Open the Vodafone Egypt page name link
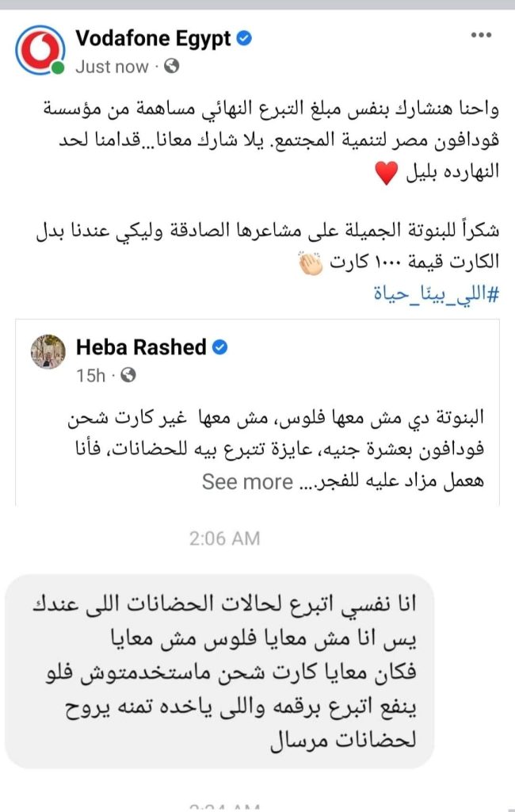 [153, 37]
